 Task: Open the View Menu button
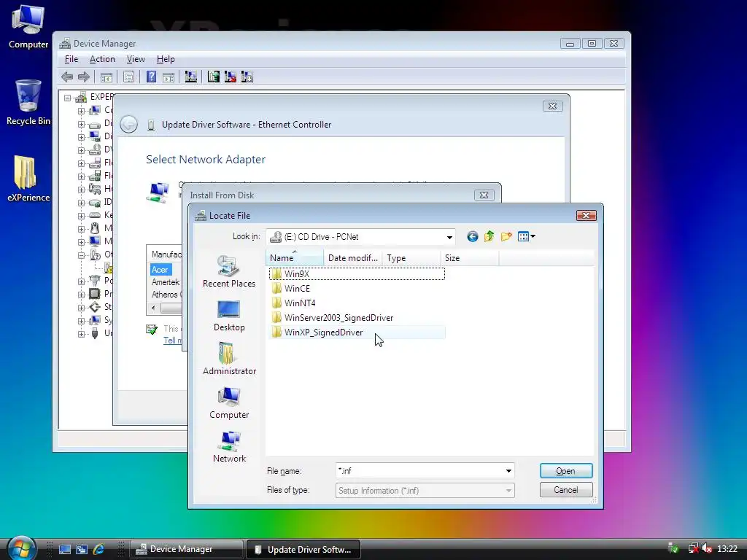[x=527, y=237]
